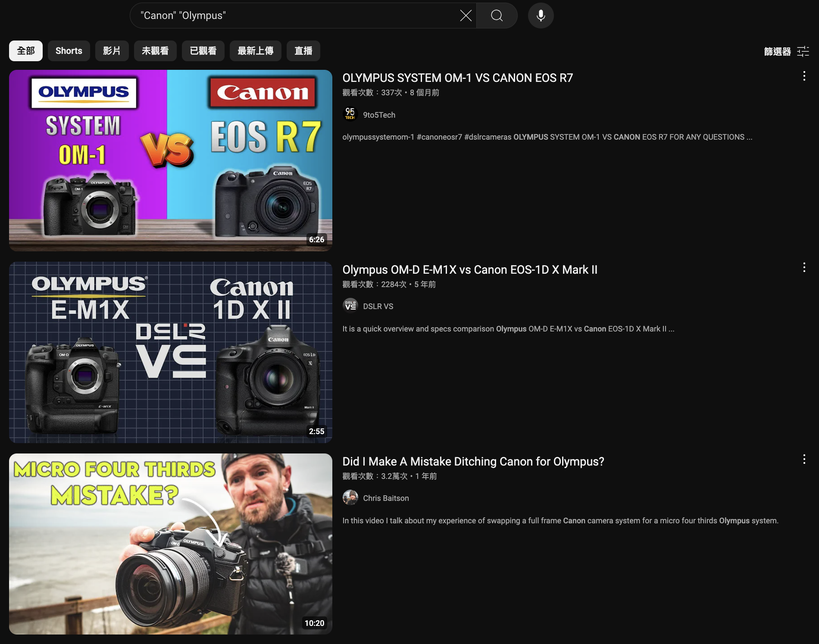Select the 未觀看 filter chip
Image resolution: width=819 pixels, height=644 pixels.
click(x=155, y=51)
